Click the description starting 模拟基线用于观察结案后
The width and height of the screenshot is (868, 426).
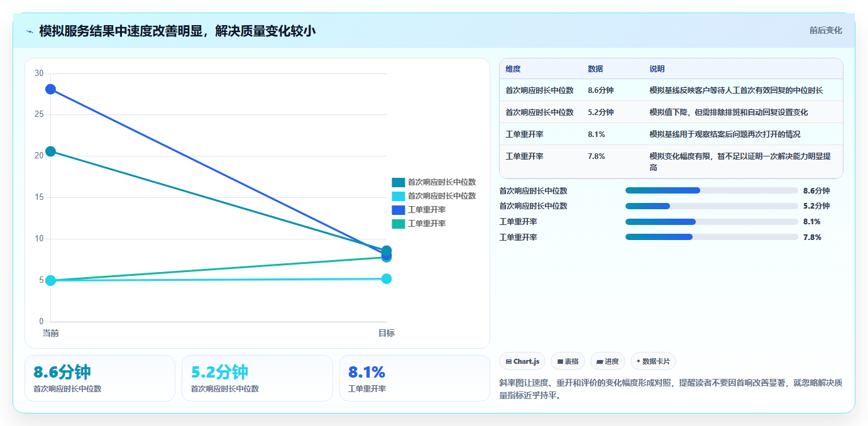(x=725, y=134)
